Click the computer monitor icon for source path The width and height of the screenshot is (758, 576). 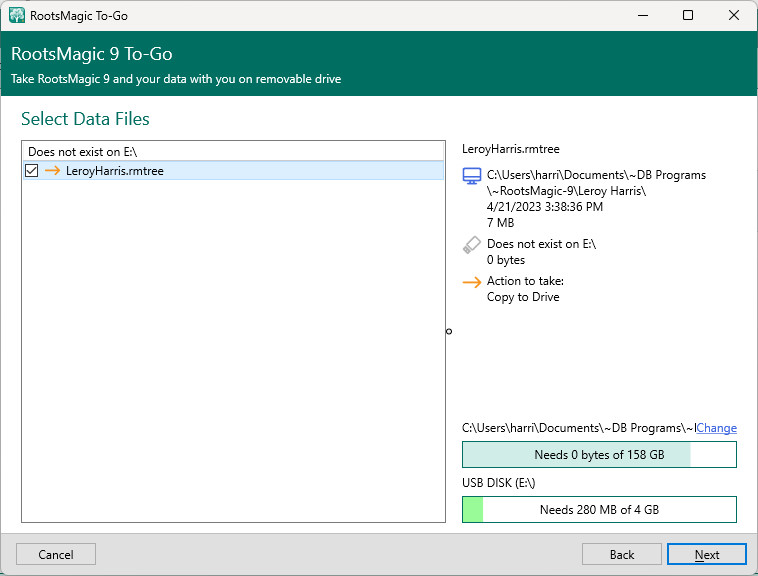[472, 176]
